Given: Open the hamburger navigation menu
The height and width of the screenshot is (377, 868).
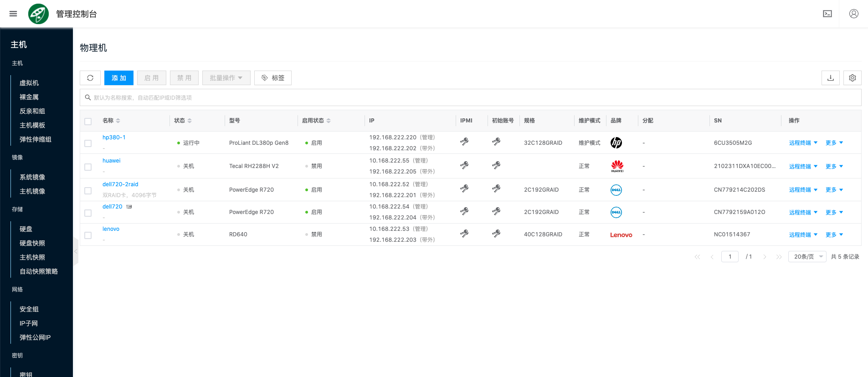Looking at the screenshot, I should pyautogui.click(x=13, y=14).
